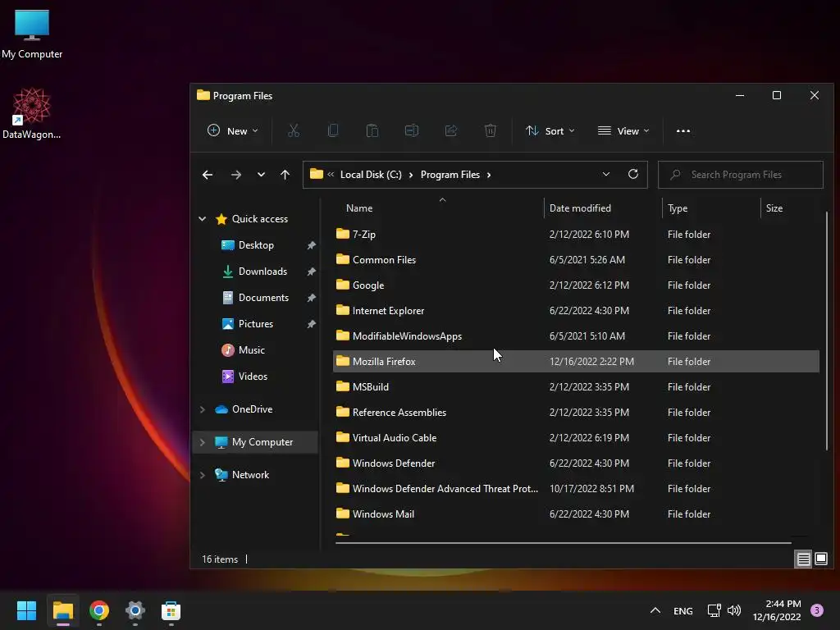Select Documents in Quick access
This screenshot has width=840, height=630.
263,297
